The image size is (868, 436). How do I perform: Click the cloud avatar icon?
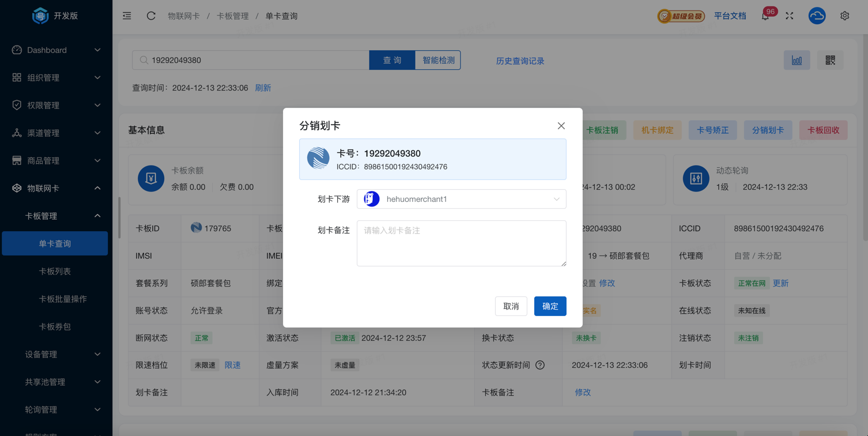tap(817, 16)
